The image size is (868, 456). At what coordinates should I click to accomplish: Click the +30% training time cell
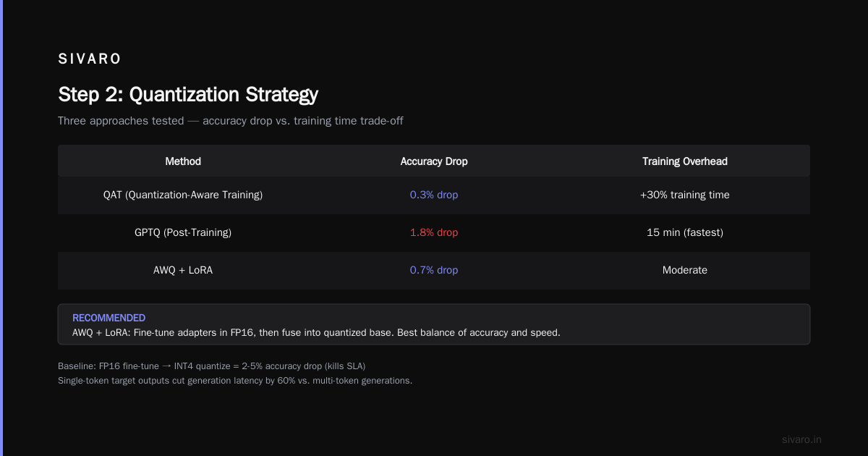(x=685, y=195)
